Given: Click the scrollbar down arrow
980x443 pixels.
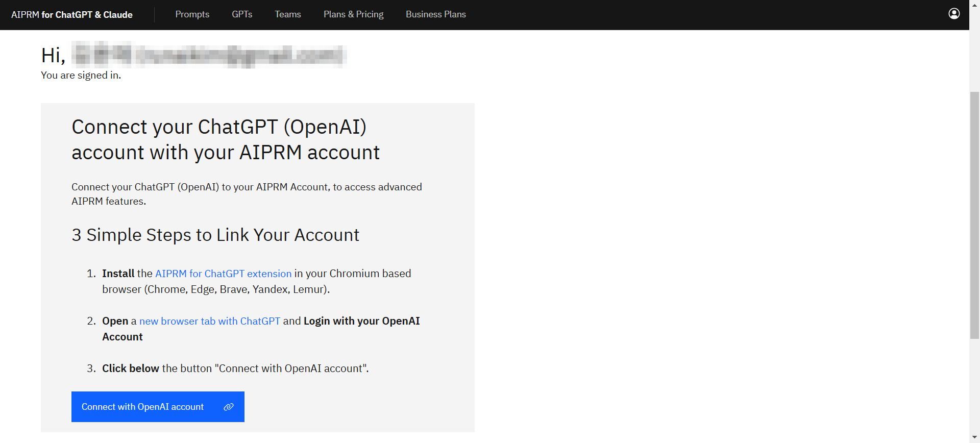Looking at the screenshot, I should point(974,438).
